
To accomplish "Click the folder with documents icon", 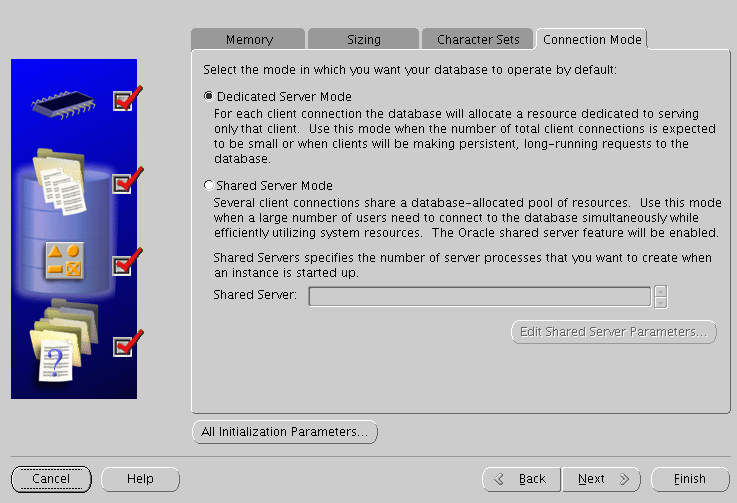I will point(60,181).
